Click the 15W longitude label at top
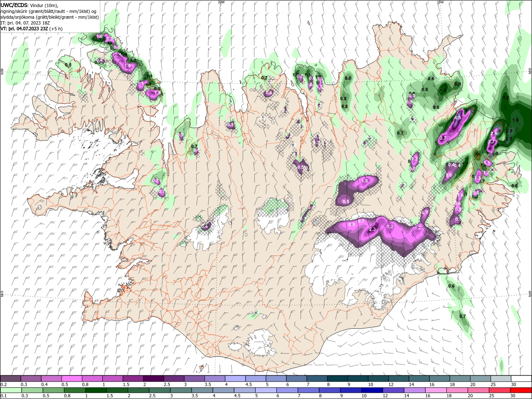Image resolution: width=532 pixels, height=399 pixels. [440, 2]
